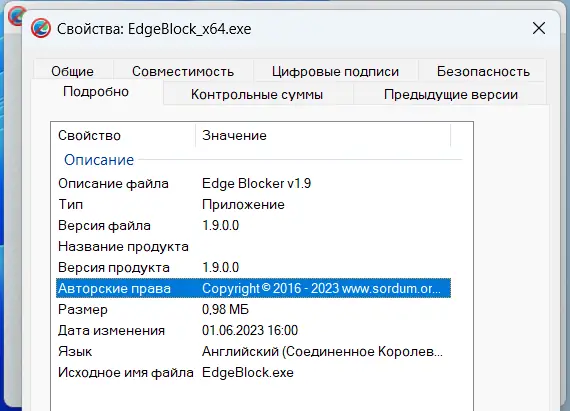Select the Название продукта row
The width and height of the screenshot is (570, 411).
coord(253,247)
